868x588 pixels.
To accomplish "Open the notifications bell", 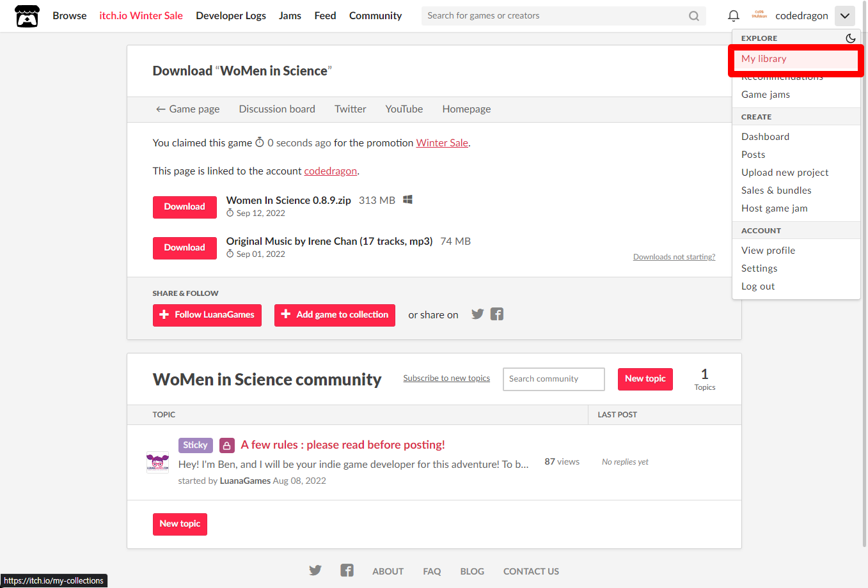I will point(734,16).
